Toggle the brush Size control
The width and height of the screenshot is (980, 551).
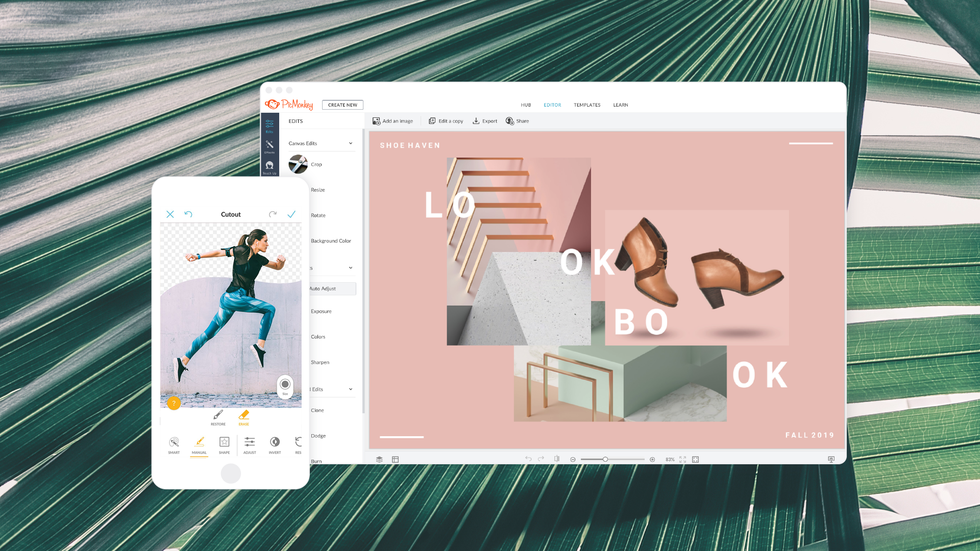(x=285, y=385)
